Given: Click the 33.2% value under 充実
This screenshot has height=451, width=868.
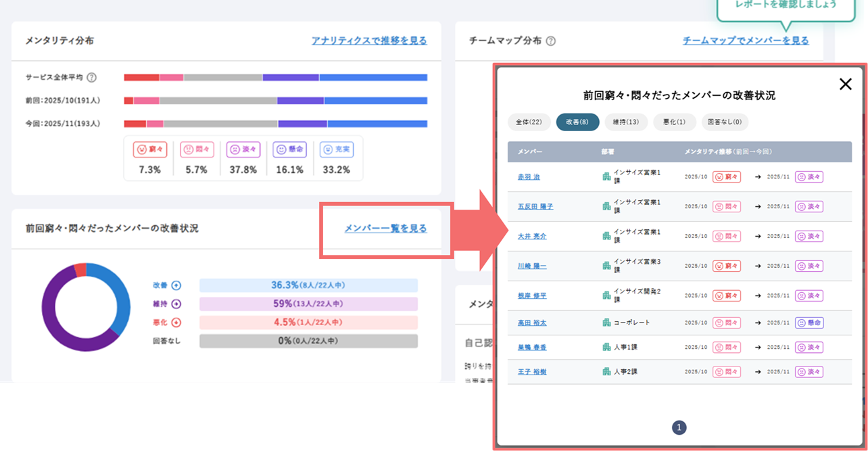Looking at the screenshot, I should (x=337, y=170).
